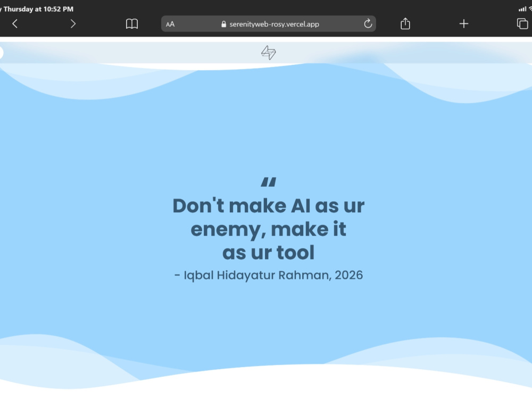Click the site logo in page header

click(x=268, y=53)
